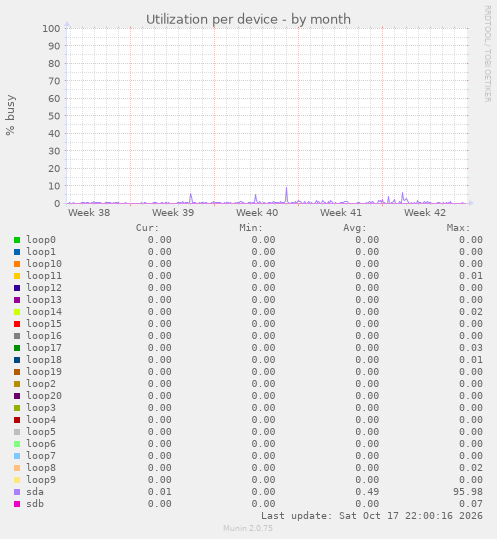Click the loop0 green legend swatch

click(x=17, y=240)
